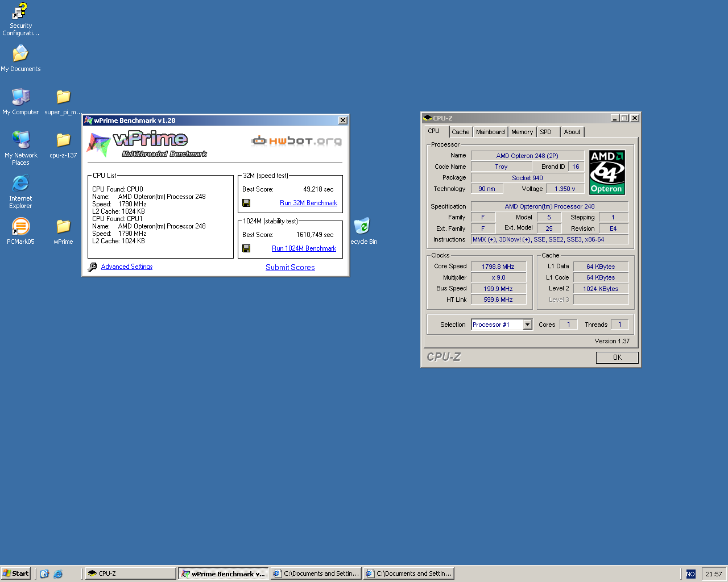Click NO language indicator in tray
The height and width of the screenshot is (582, 728).
[x=690, y=574]
